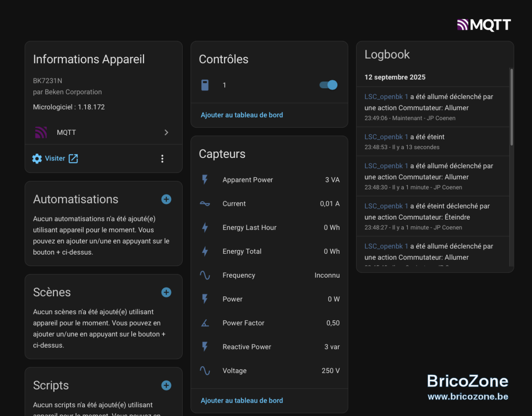The image size is (532, 416).
Task: Click the Informations Appareil heading
Action: (89, 59)
